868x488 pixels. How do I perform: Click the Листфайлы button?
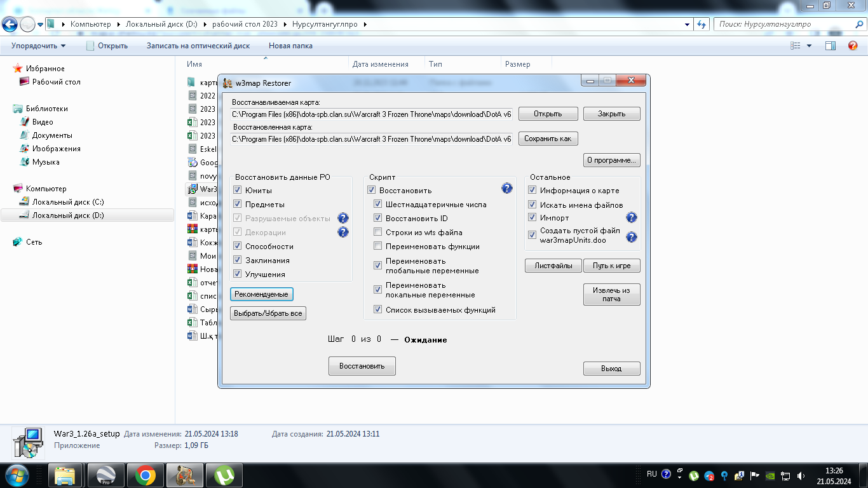(x=553, y=266)
